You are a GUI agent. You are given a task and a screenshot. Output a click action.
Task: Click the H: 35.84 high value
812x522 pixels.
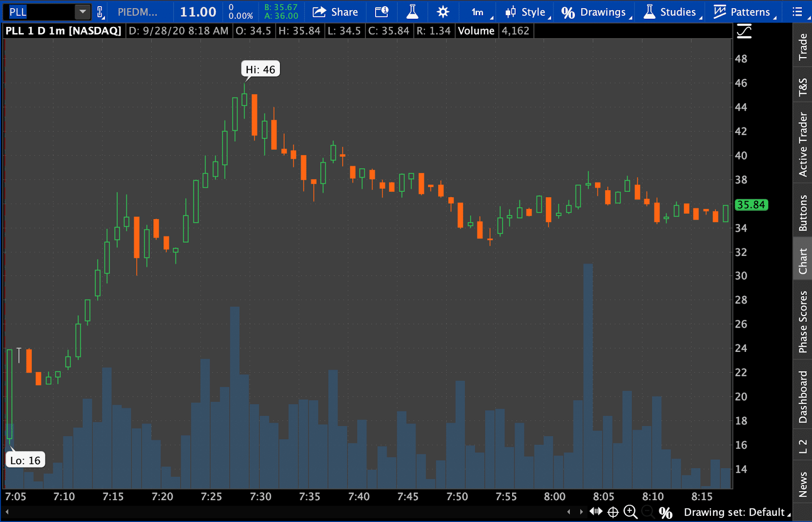[x=299, y=30]
